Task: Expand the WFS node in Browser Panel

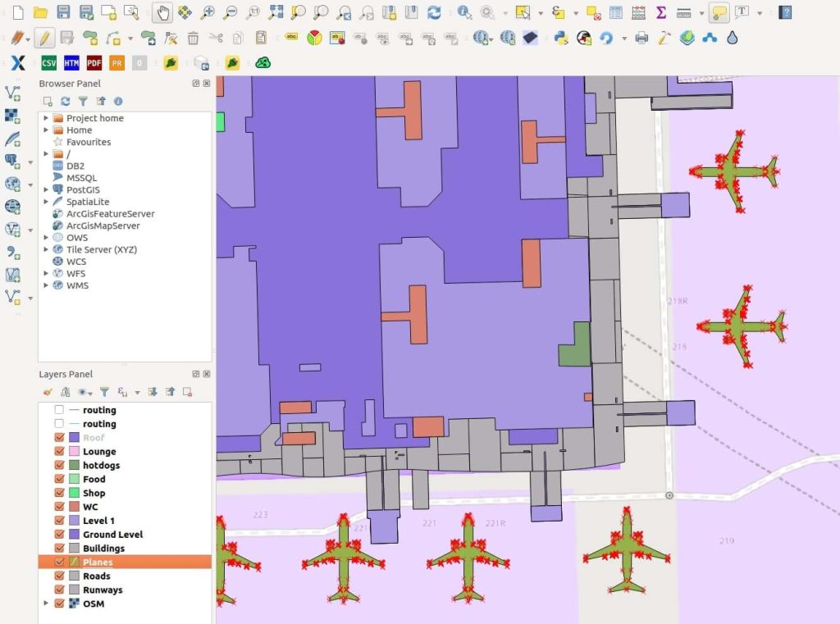Action: pos(46,273)
